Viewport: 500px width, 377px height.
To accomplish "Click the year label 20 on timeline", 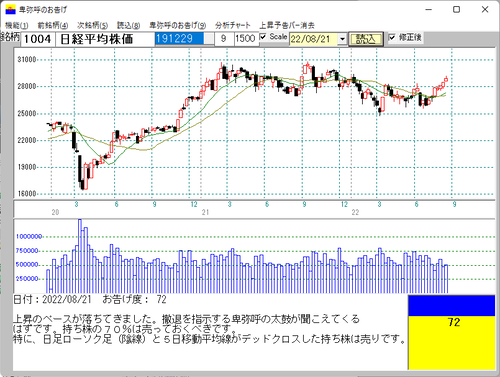I will pyautogui.click(x=55, y=212).
